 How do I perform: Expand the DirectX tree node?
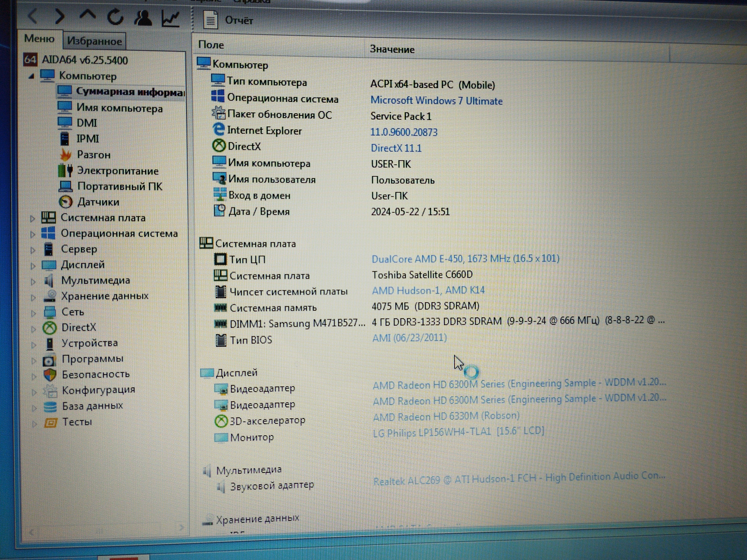[34, 329]
